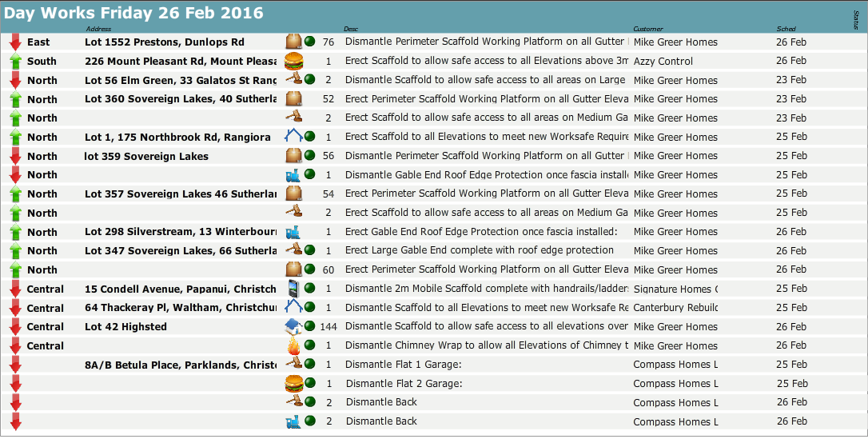
Task: Click the red down arrow in 15 Condell Avenue row
Action: tap(15, 289)
